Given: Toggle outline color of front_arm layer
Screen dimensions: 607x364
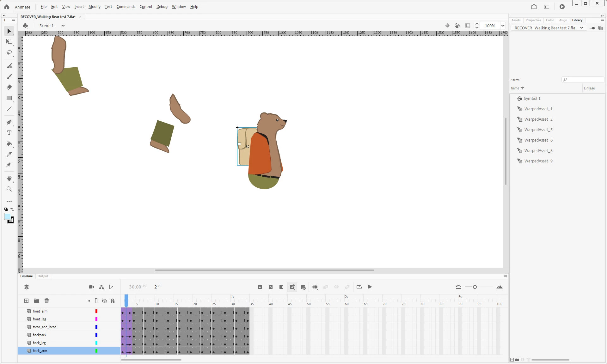Looking at the screenshot, I should coord(96,311).
